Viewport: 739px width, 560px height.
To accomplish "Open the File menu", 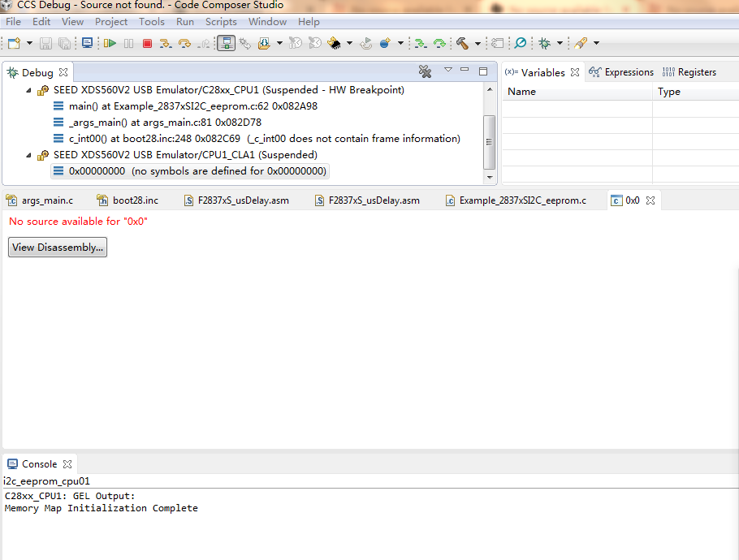I will click(13, 22).
